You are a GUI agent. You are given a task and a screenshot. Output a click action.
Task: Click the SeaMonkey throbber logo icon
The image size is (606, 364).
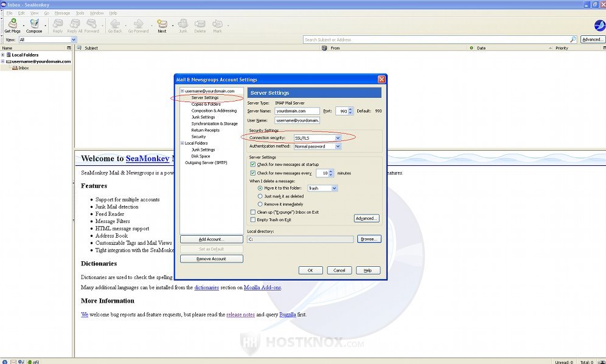(x=599, y=26)
